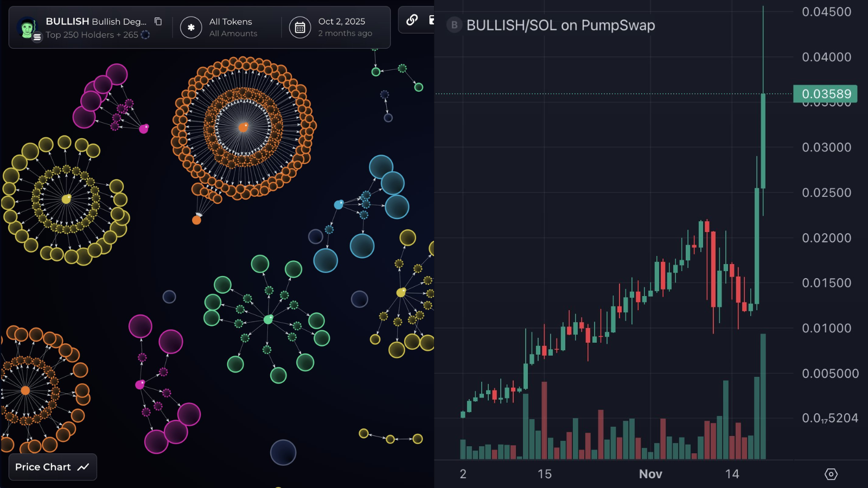Select the large orange cluster center node
This screenshot has width=868, height=488.
tap(244, 127)
